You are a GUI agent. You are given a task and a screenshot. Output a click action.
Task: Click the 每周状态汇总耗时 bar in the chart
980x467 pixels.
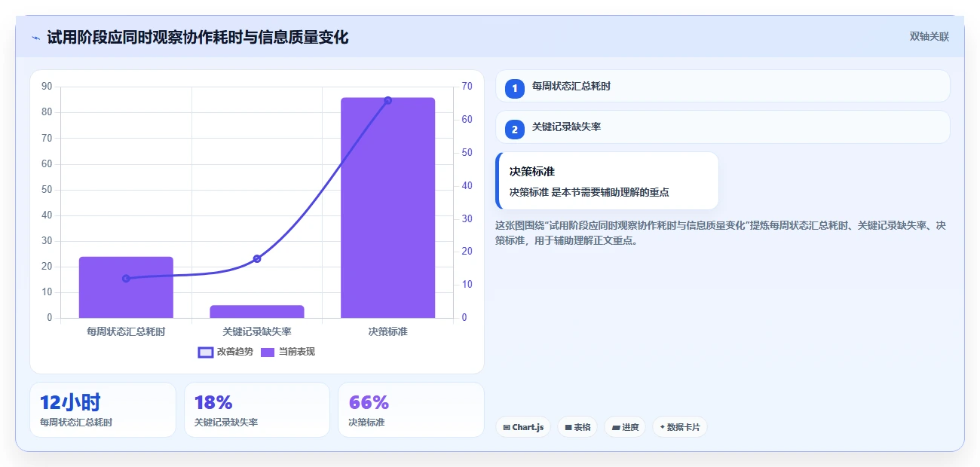126,287
